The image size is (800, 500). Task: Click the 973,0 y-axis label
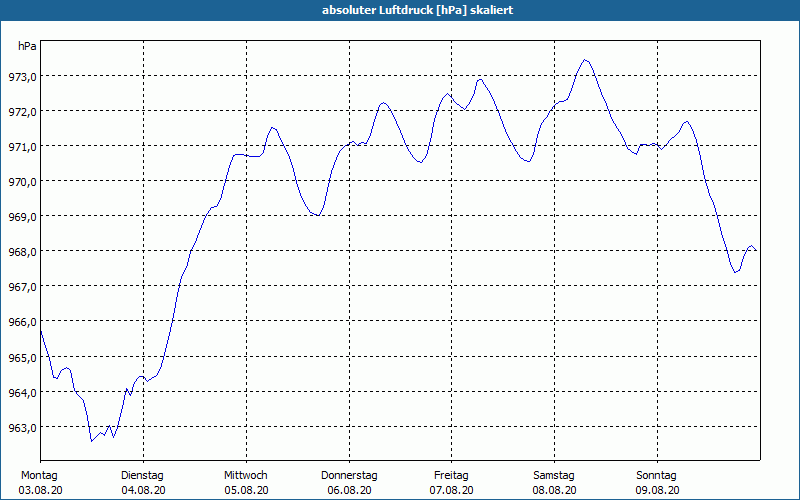point(22,77)
